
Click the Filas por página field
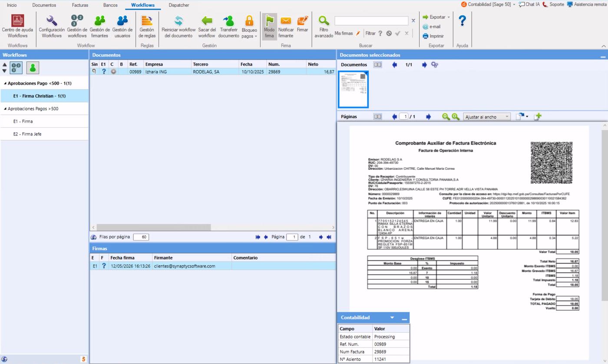(x=141, y=237)
